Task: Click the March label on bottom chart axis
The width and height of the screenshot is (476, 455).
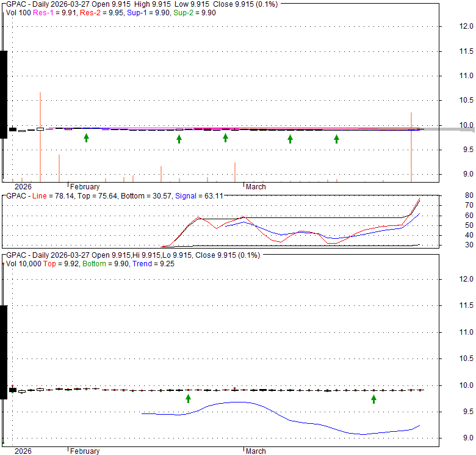Action: (256, 451)
